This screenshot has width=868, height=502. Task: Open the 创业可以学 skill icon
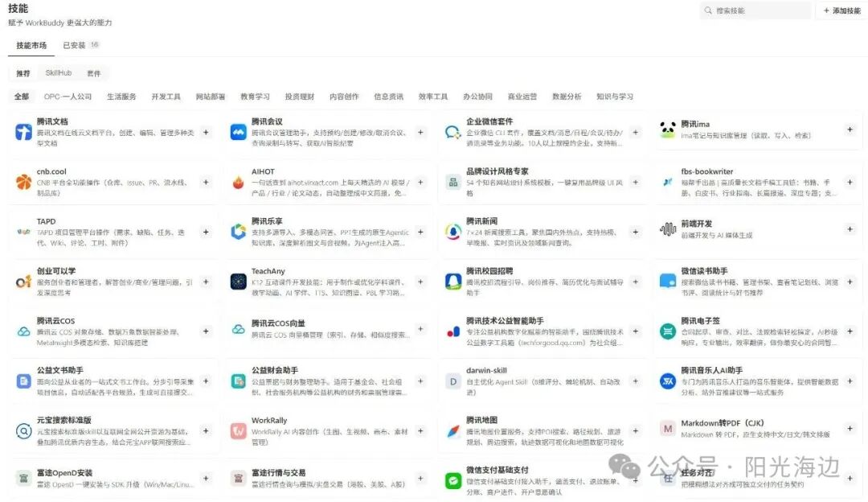click(23, 282)
